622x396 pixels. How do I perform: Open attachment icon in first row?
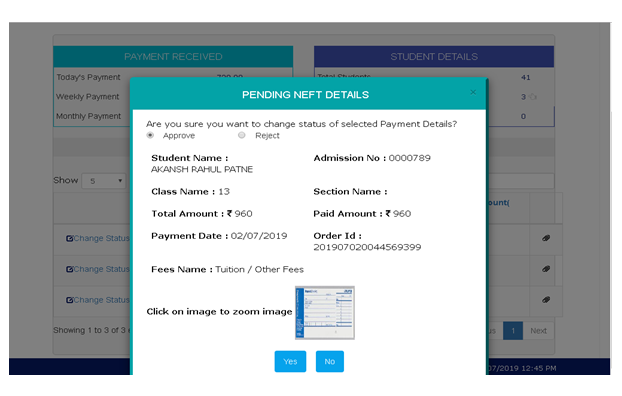[546, 238]
